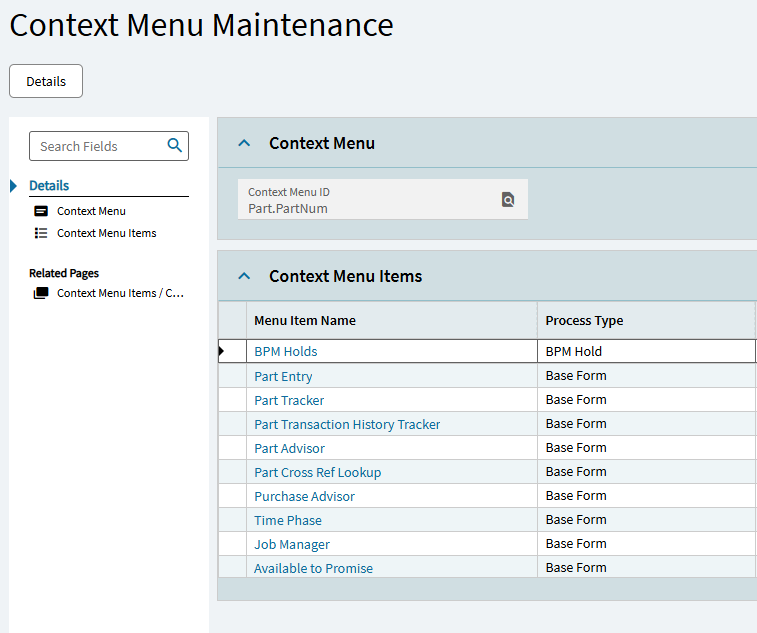This screenshot has height=633, width=757.
Task: Click the blue arrow beside Details
Action: [x=14, y=186]
